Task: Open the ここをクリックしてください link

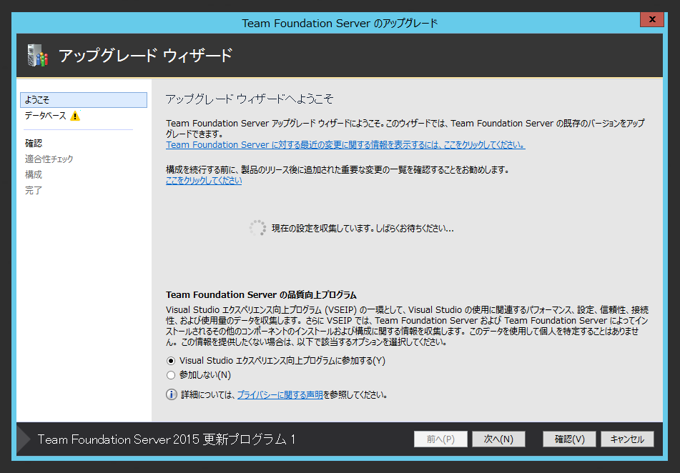Action: coord(204,180)
